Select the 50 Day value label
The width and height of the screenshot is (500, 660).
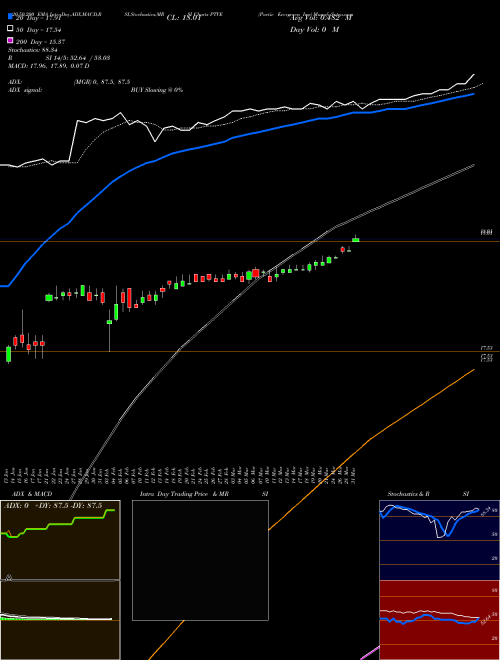click(x=39, y=30)
